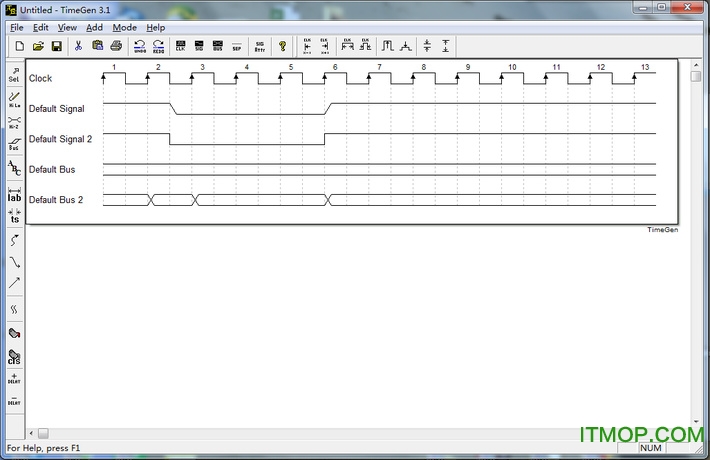Click 'For Help, press F1' status text
Screen dimensions: 710x460
click(43, 448)
